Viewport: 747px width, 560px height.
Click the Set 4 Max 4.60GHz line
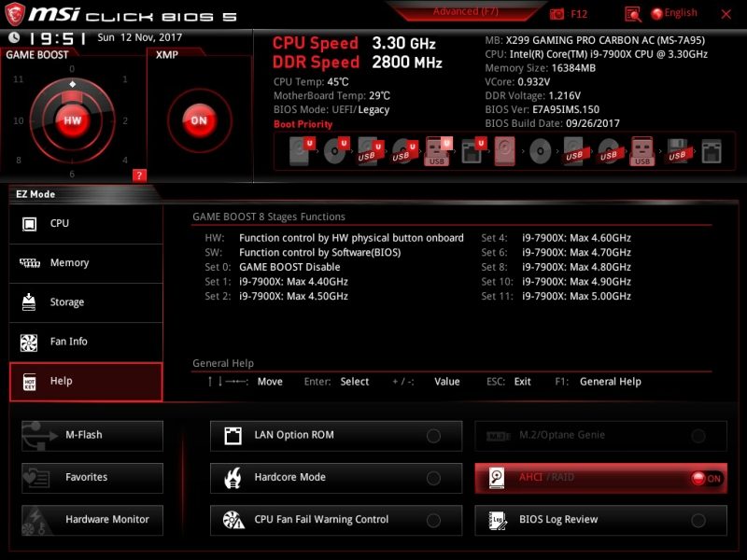556,238
